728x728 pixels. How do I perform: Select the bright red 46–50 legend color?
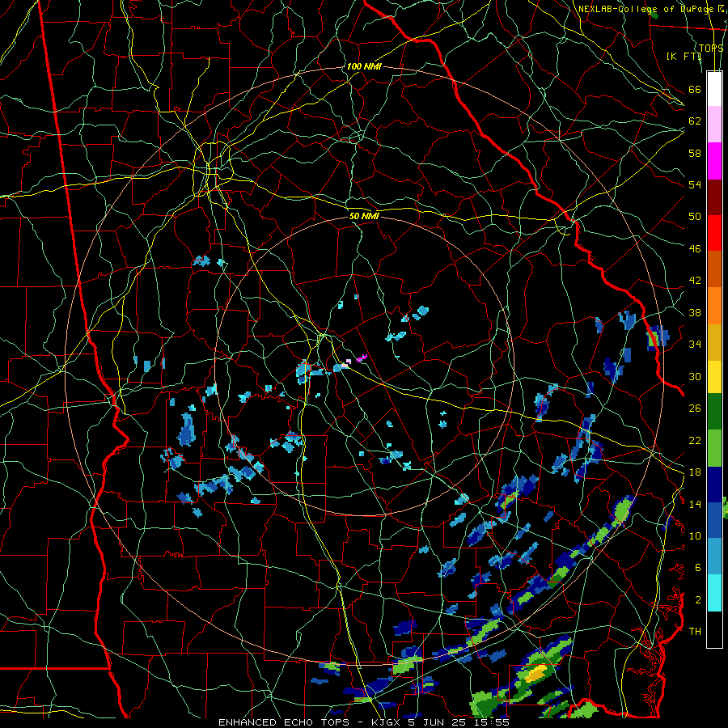coord(714,233)
